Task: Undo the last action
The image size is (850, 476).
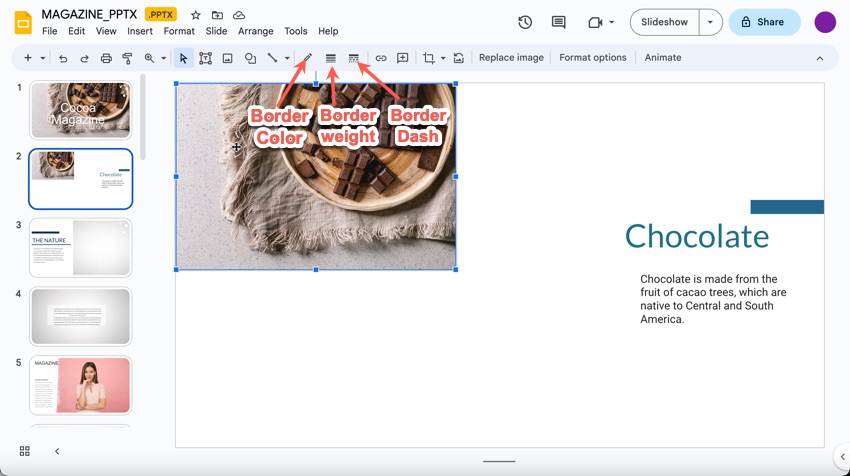Action: tap(63, 58)
